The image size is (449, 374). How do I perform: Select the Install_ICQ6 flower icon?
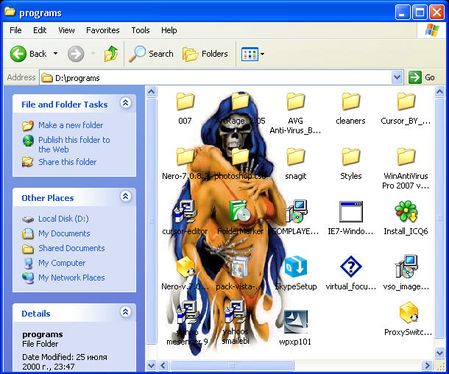coord(406,211)
